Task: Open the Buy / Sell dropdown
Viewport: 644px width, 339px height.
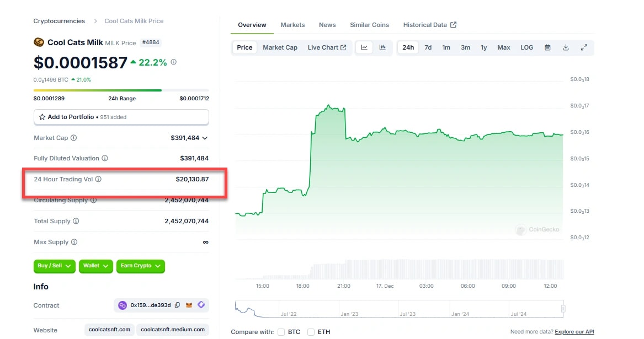Action: [x=55, y=266]
